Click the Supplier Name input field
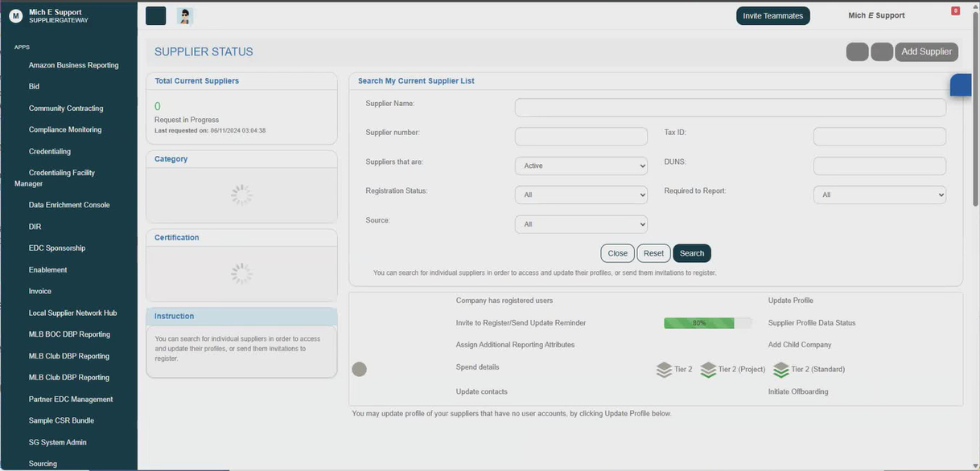Screen dimensions: 980x471 [730, 107]
